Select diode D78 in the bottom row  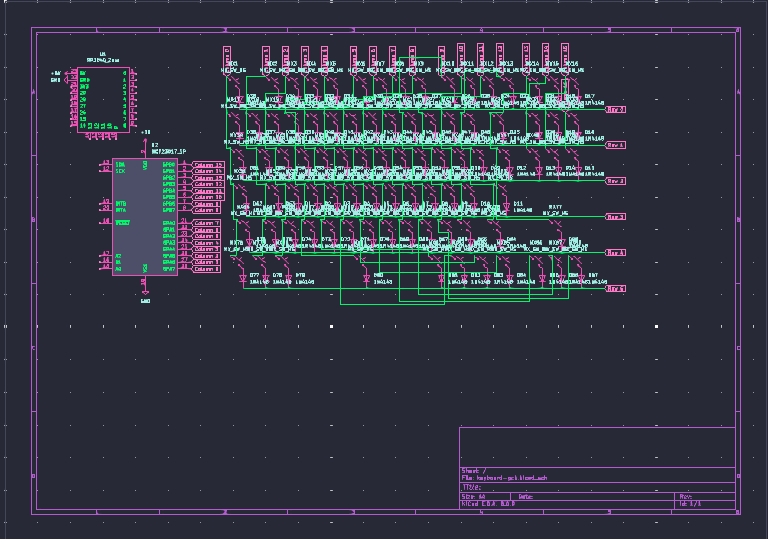pyautogui.click(x=266, y=279)
